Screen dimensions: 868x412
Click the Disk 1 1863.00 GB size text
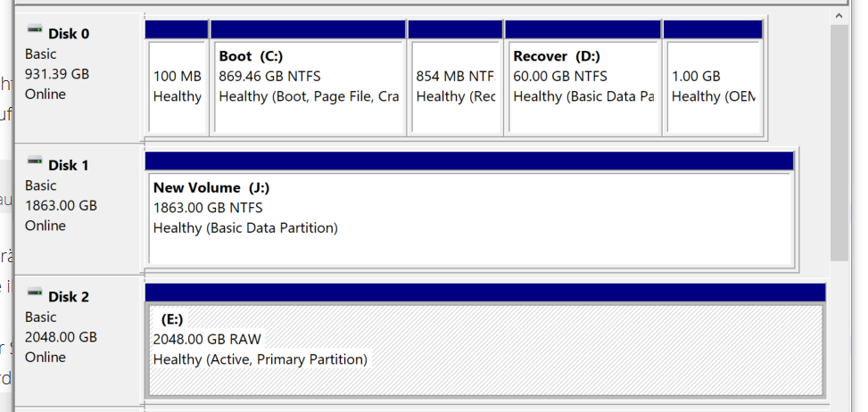click(61, 205)
